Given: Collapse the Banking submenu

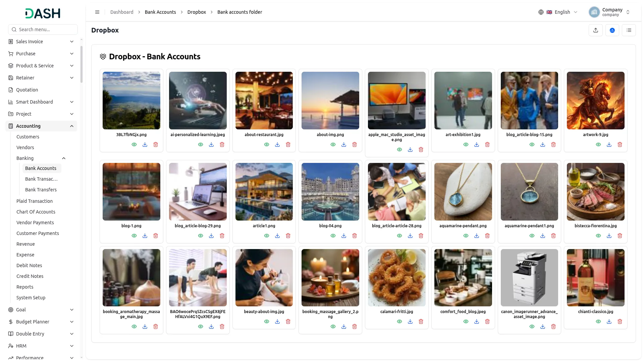Looking at the screenshot, I should [x=41, y=158].
